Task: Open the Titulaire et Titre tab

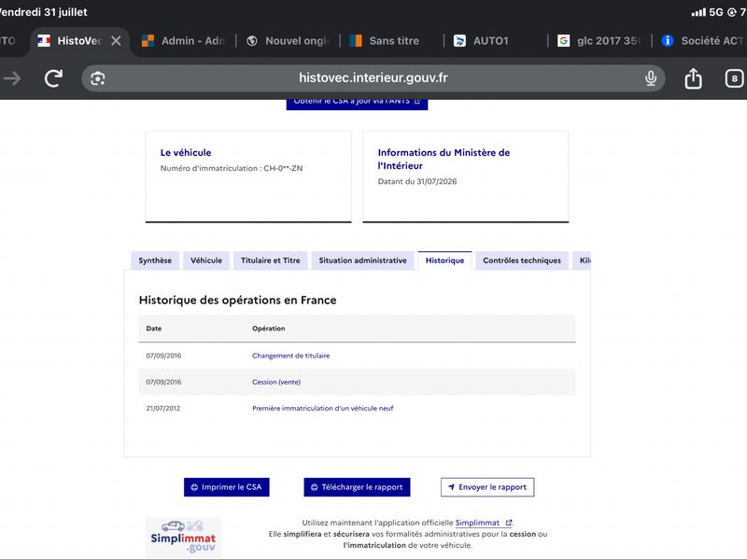Action: (271, 260)
